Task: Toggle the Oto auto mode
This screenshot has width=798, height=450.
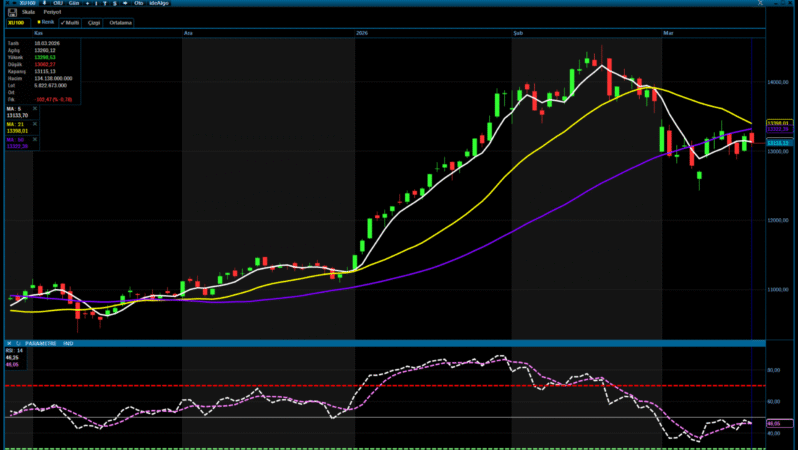Action: tap(138, 3)
